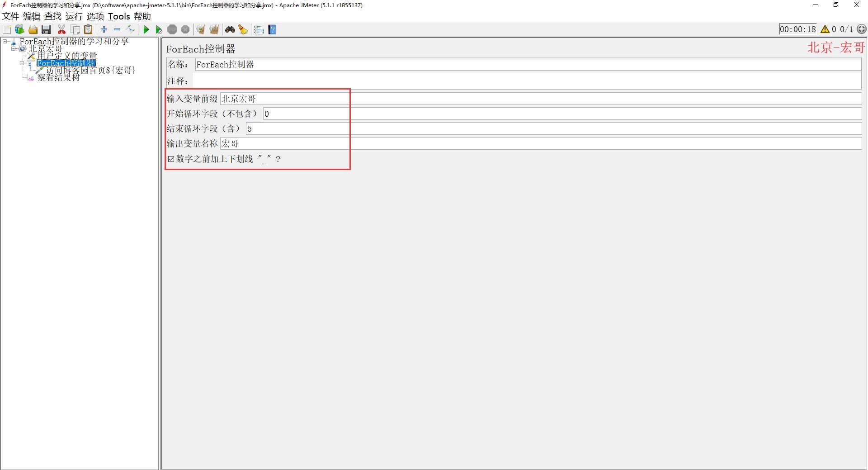Select 用户定义的变量 tree item
Screen dimensions: 868x470
click(x=67, y=56)
